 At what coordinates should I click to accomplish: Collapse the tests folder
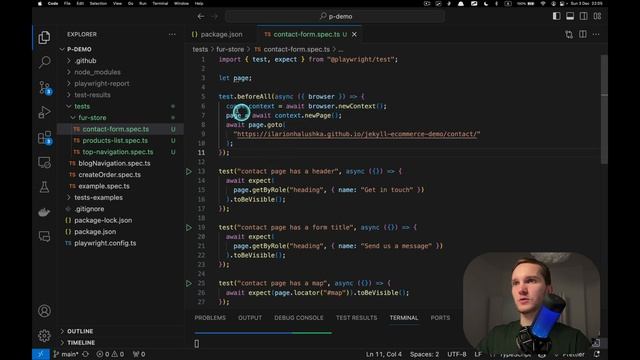point(82,106)
